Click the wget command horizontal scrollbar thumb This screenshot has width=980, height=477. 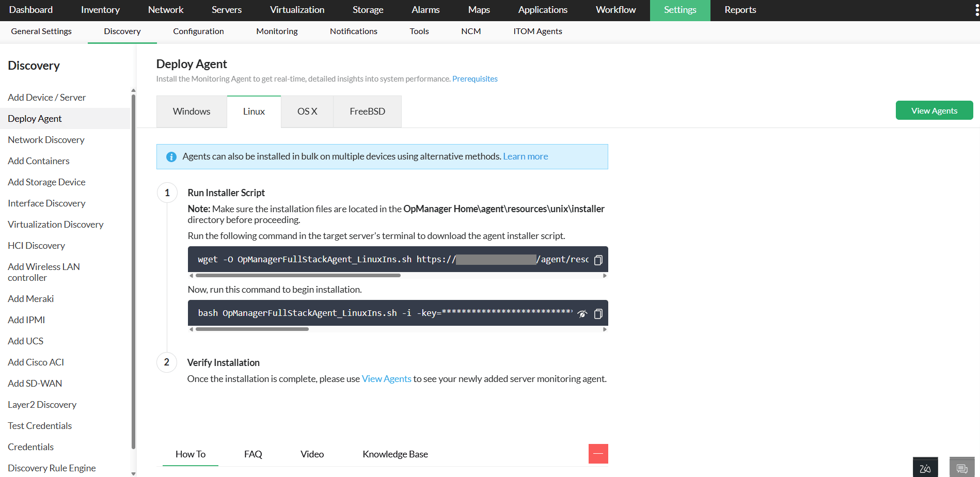click(298, 276)
